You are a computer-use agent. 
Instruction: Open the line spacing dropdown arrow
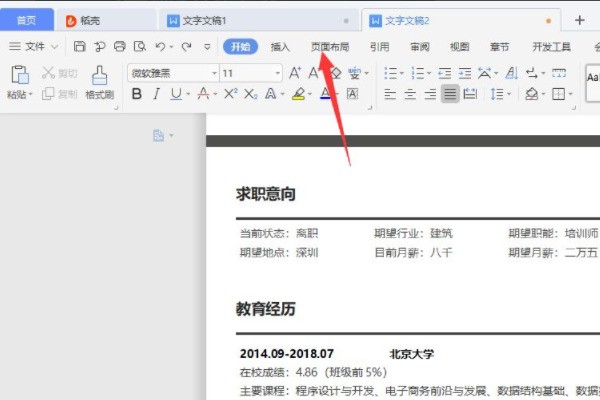(x=509, y=94)
